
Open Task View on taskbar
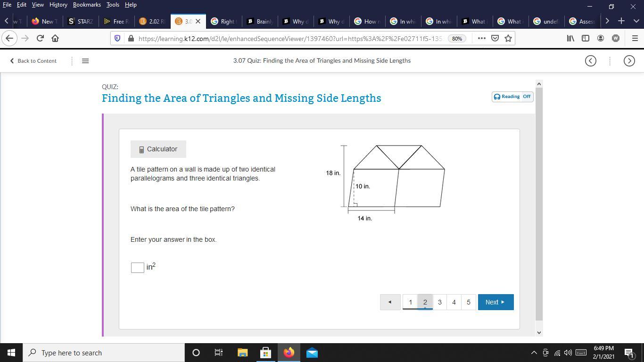219,353
